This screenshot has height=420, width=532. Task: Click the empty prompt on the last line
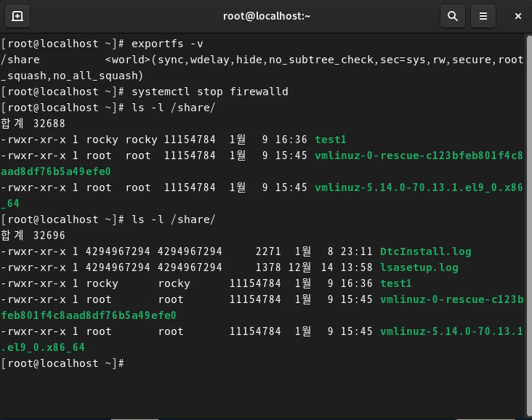pyautogui.click(x=63, y=363)
